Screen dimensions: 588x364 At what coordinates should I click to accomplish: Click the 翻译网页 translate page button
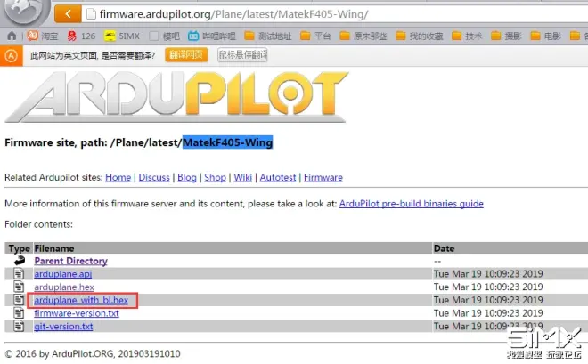pos(186,55)
